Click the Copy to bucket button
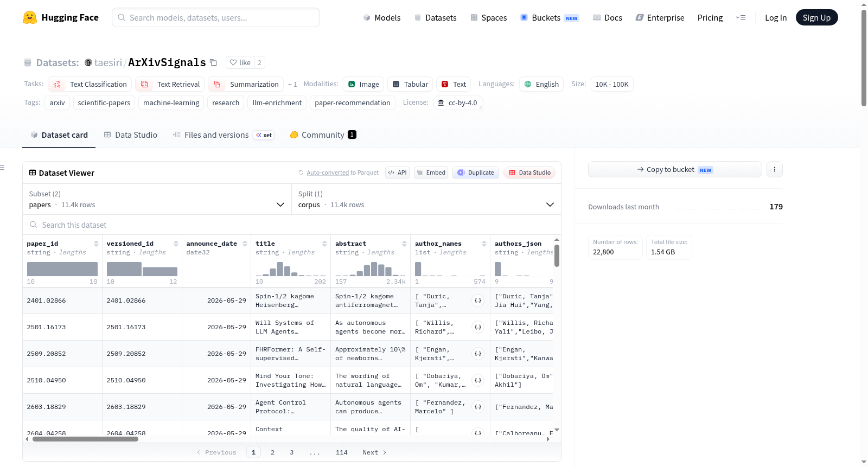 [675, 169]
